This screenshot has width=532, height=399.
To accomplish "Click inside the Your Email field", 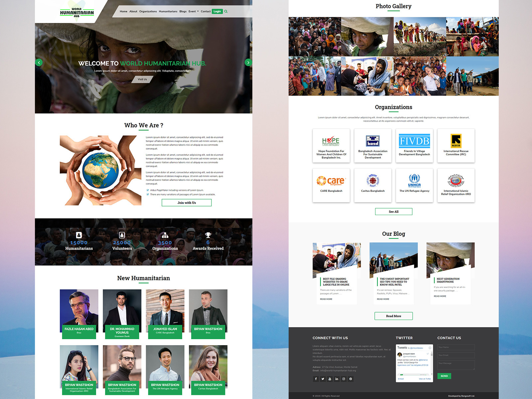I will coord(456,355).
